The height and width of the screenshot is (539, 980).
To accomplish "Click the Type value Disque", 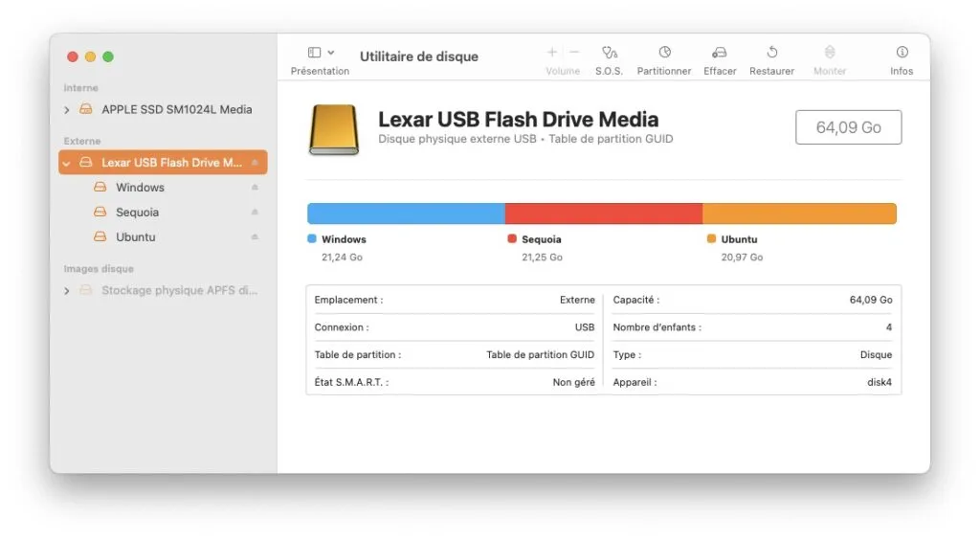I will pos(876,354).
